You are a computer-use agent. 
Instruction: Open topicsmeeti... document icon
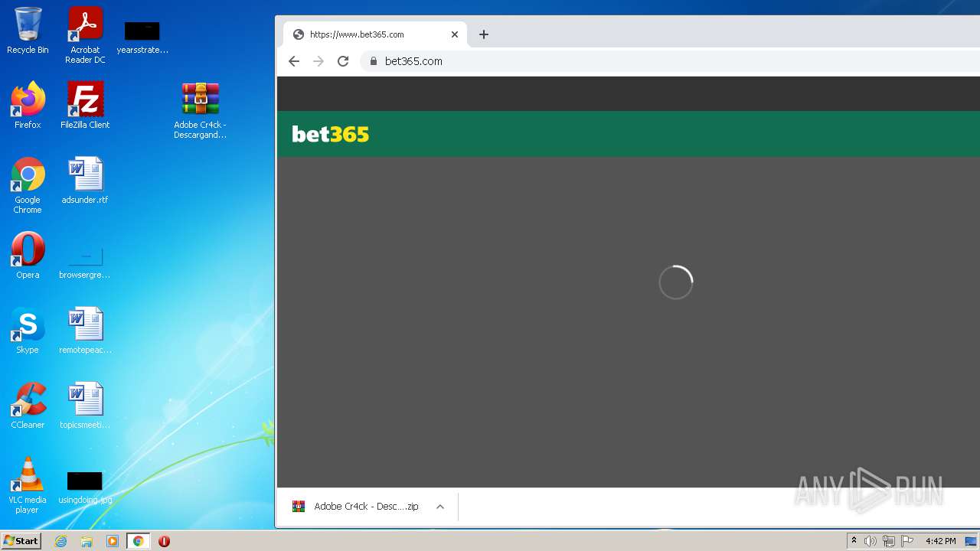pyautogui.click(x=85, y=406)
